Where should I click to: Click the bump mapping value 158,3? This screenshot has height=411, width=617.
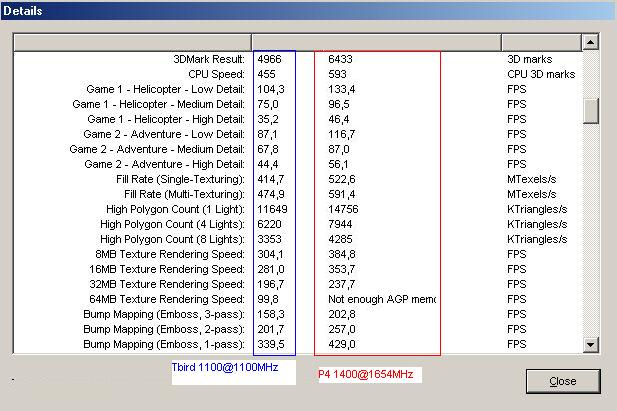point(271,314)
